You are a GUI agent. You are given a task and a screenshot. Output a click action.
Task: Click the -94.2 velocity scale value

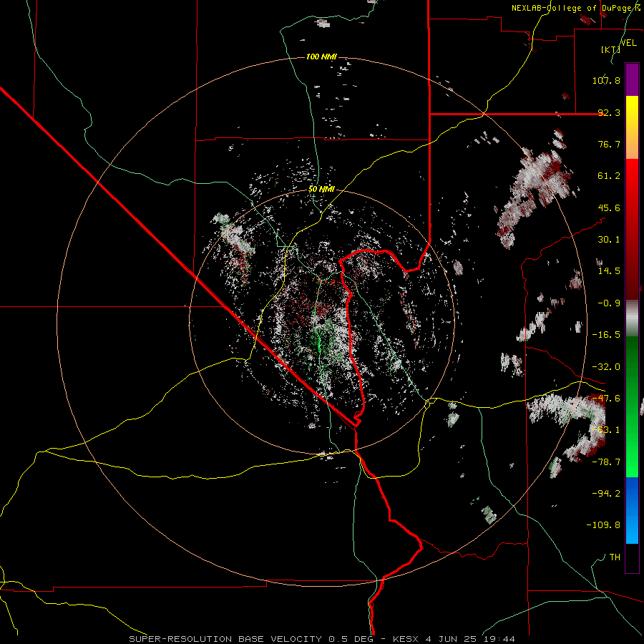606,494
